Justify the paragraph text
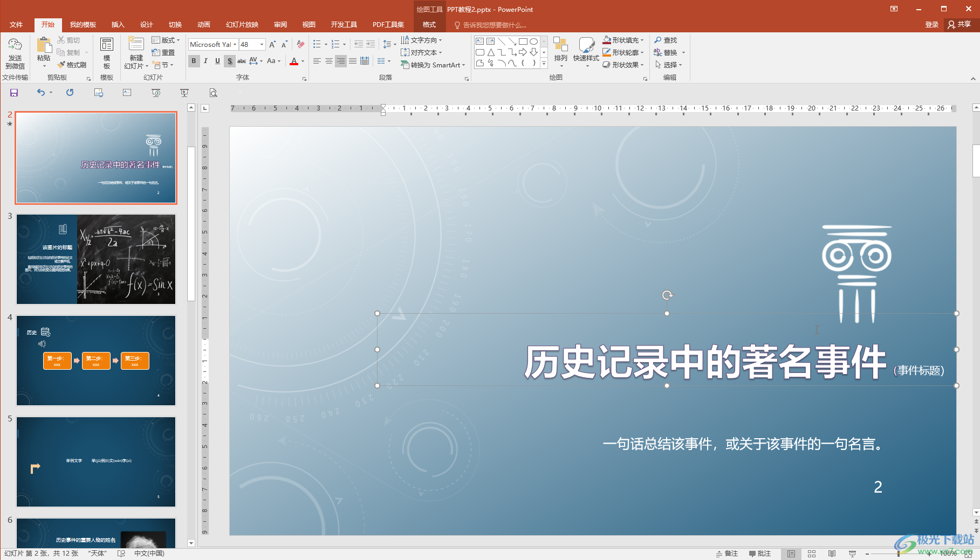 tap(353, 61)
